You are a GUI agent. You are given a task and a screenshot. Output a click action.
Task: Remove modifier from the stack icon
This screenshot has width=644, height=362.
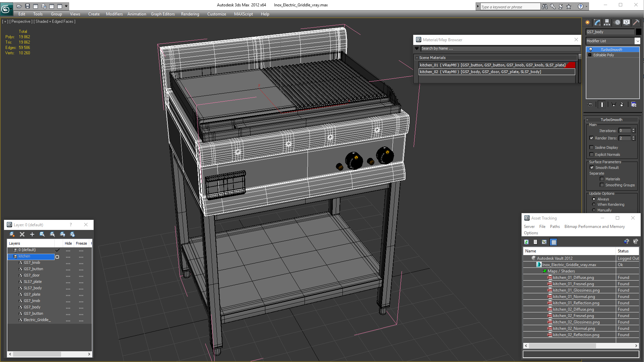click(x=622, y=105)
